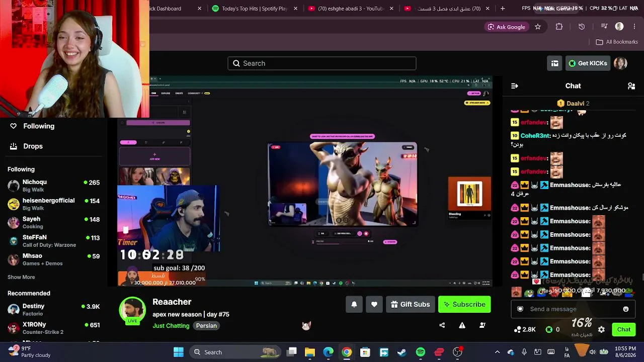
Task: Open Chrome three-dot menu
Action: pyautogui.click(x=634, y=27)
